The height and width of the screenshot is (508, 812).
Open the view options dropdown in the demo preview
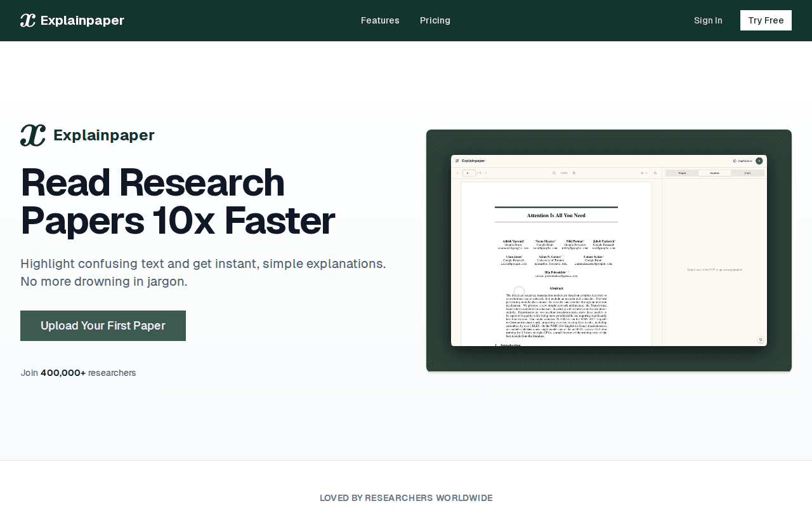click(644, 173)
